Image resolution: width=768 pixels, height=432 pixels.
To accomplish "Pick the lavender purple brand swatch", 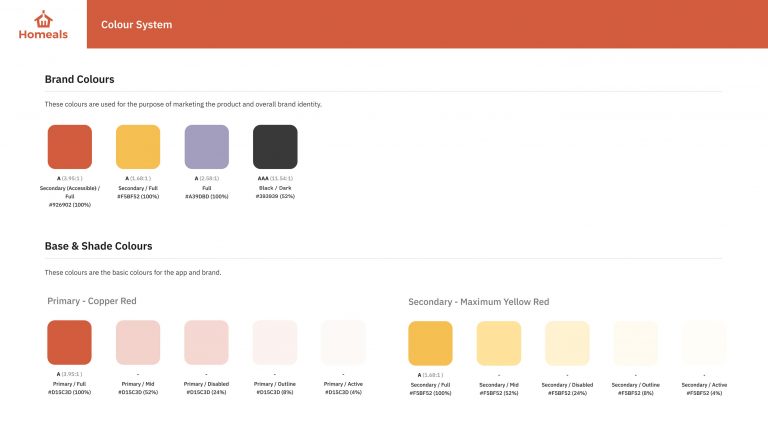I will (x=207, y=147).
